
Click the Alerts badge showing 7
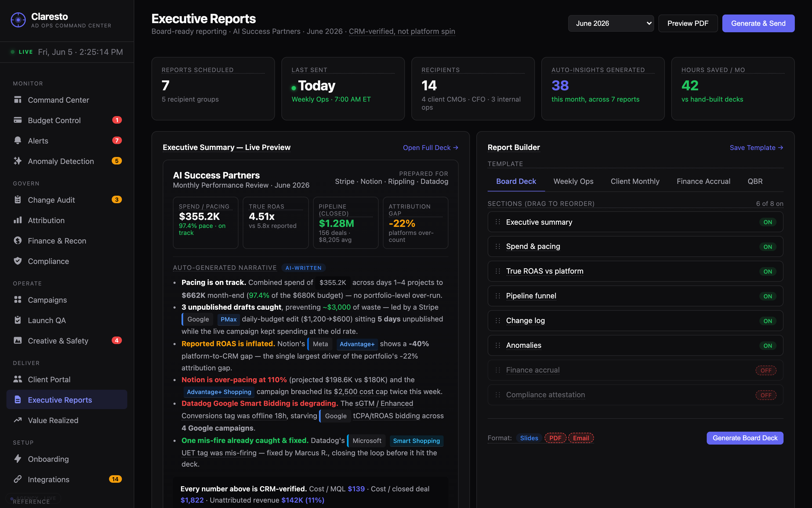point(117,140)
